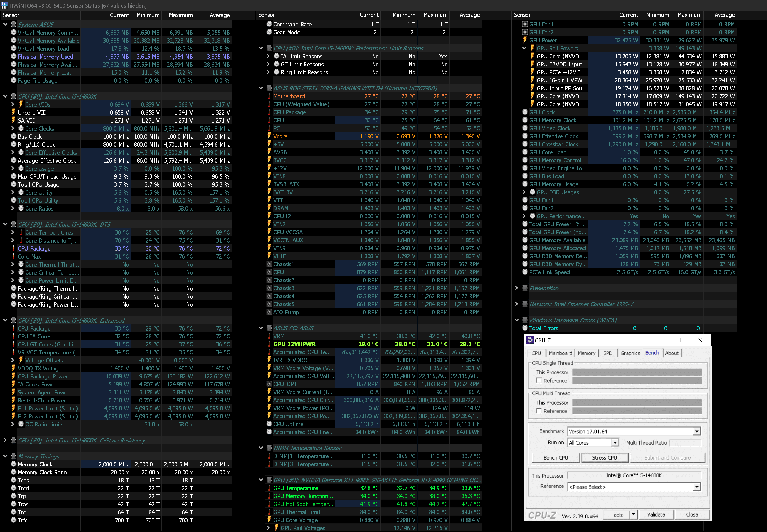Click the VRM temperature thermometer icon

269,336
